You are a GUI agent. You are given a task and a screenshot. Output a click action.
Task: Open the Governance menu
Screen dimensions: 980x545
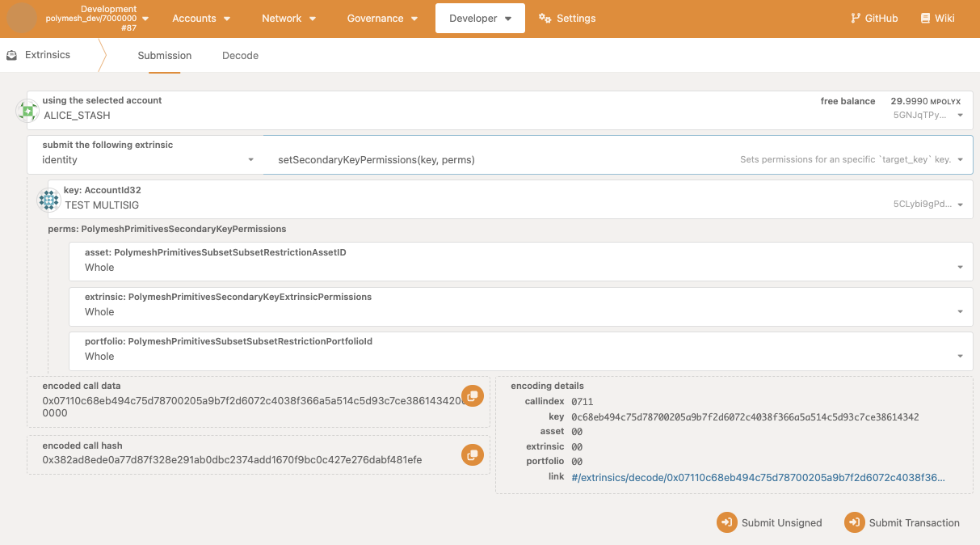(x=382, y=18)
